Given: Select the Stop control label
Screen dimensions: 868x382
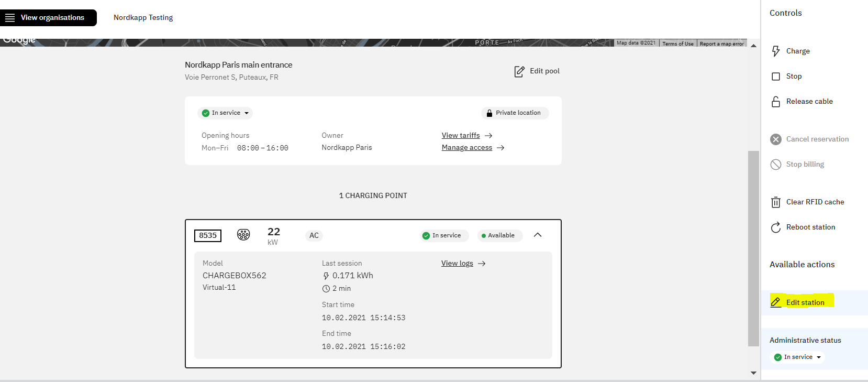Looking at the screenshot, I should pos(794,76).
